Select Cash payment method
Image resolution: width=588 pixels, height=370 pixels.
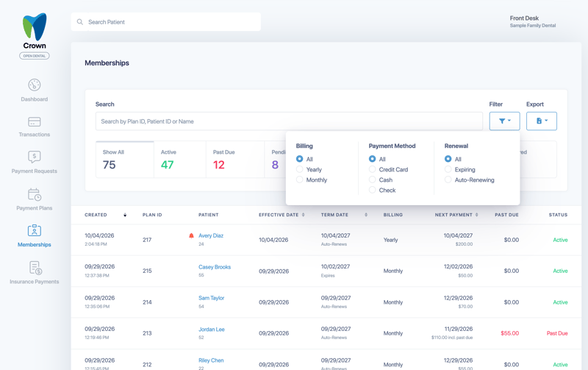pyautogui.click(x=372, y=179)
